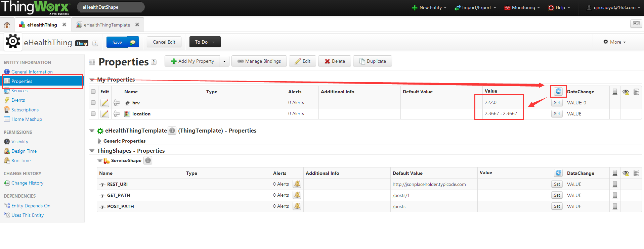Image resolution: width=644 pixels, height=249 pixels.
Task: Collapse the My Properties section
Action: (x=92, y=80)
